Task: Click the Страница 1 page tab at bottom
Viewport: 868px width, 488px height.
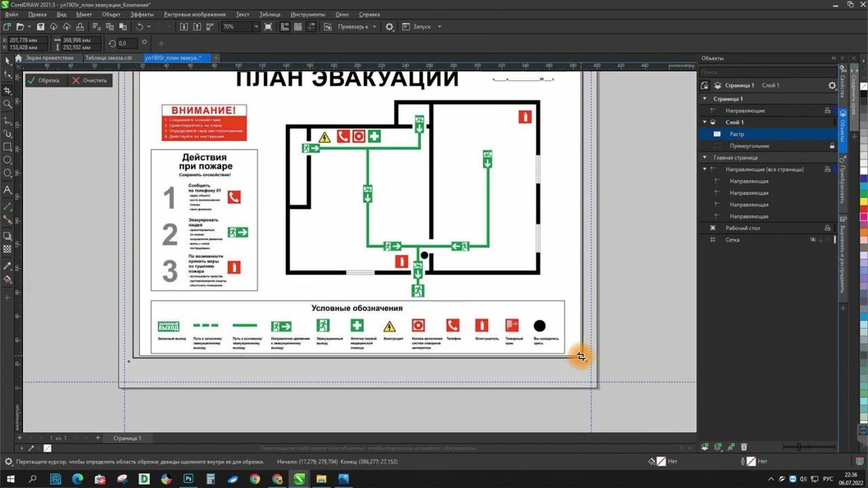Action: [x=127, y=439]
